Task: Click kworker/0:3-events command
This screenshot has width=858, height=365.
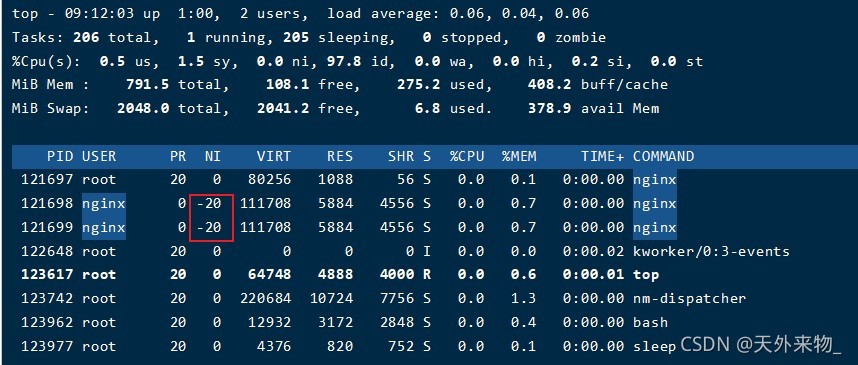Action: pyautogui.click(x=711, y=251)
